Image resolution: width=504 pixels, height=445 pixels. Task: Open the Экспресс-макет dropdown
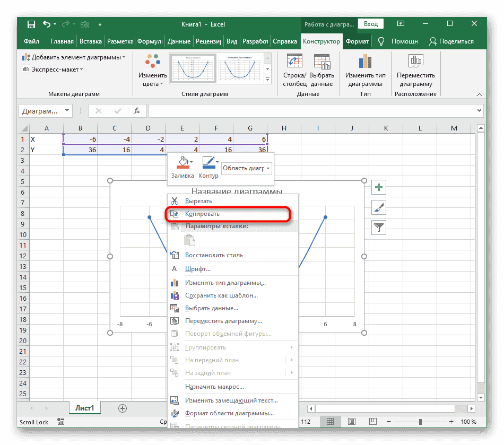point(53,69)
